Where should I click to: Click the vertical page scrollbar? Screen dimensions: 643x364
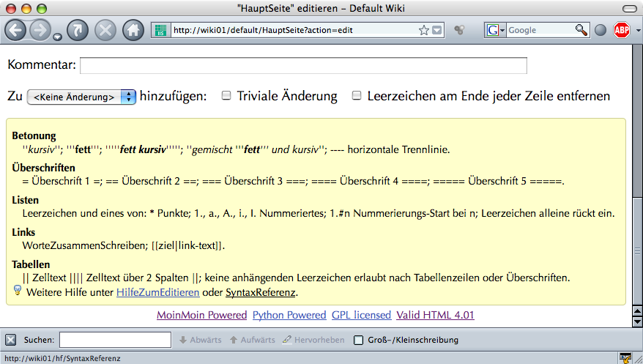coord(636,183)
